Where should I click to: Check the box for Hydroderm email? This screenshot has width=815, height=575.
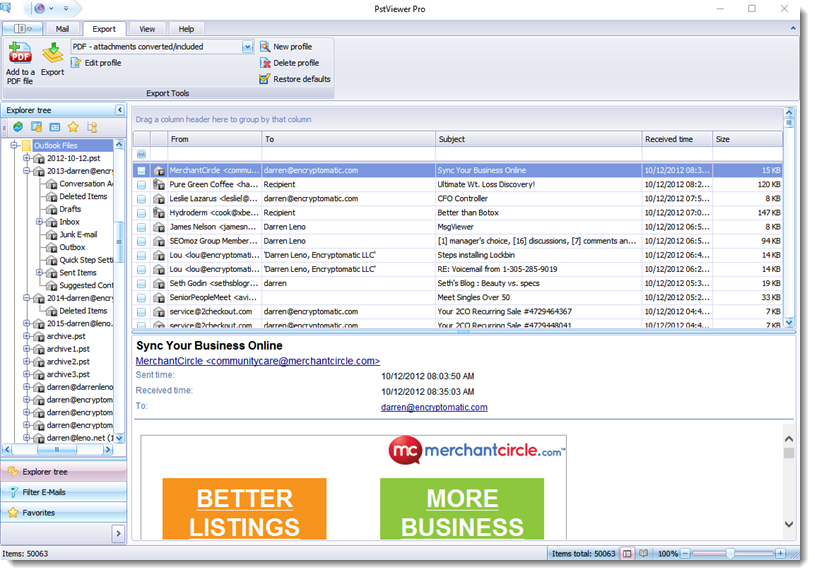tap(141, 213)
